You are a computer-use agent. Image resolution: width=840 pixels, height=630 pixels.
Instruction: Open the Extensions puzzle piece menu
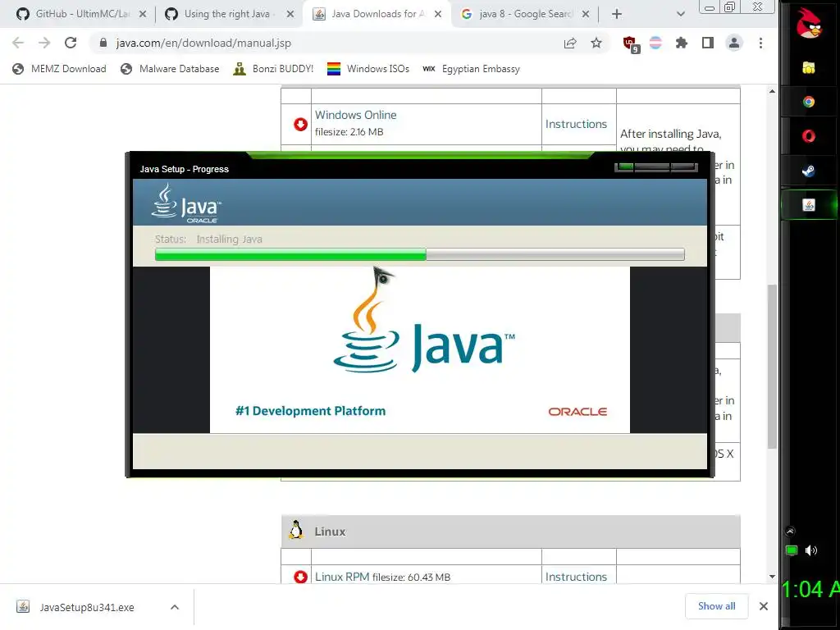point(682,43)
